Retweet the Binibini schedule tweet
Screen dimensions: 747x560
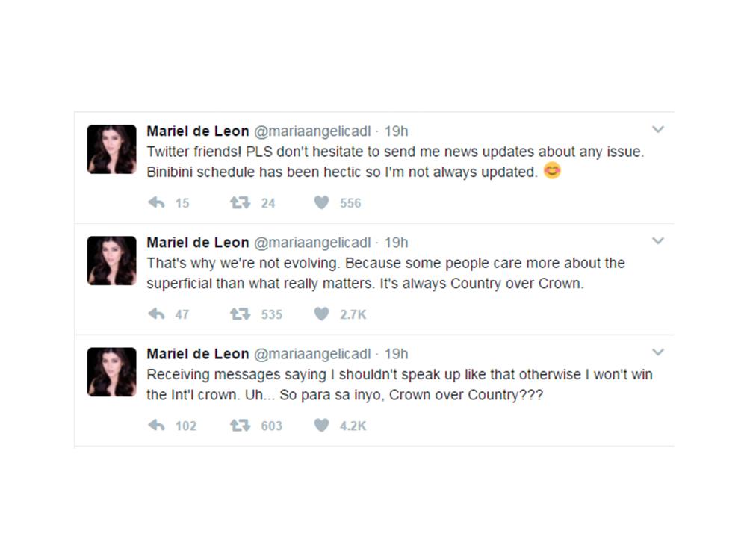pos(240,202)
